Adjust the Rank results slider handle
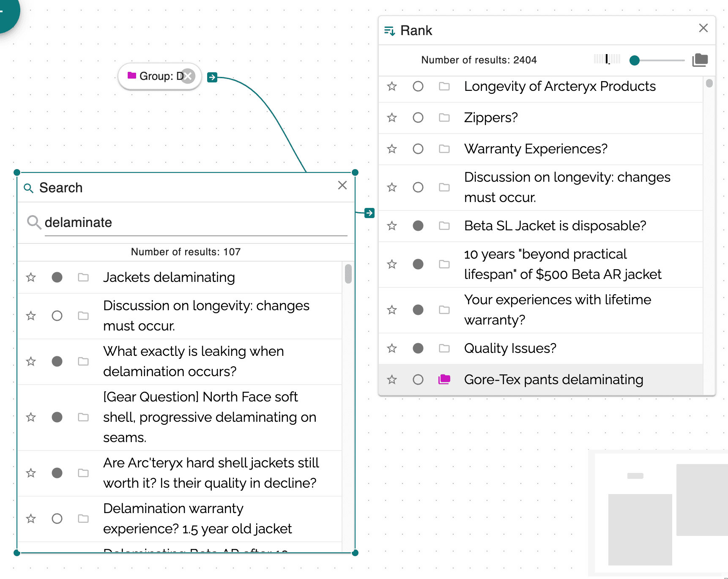 635,60
